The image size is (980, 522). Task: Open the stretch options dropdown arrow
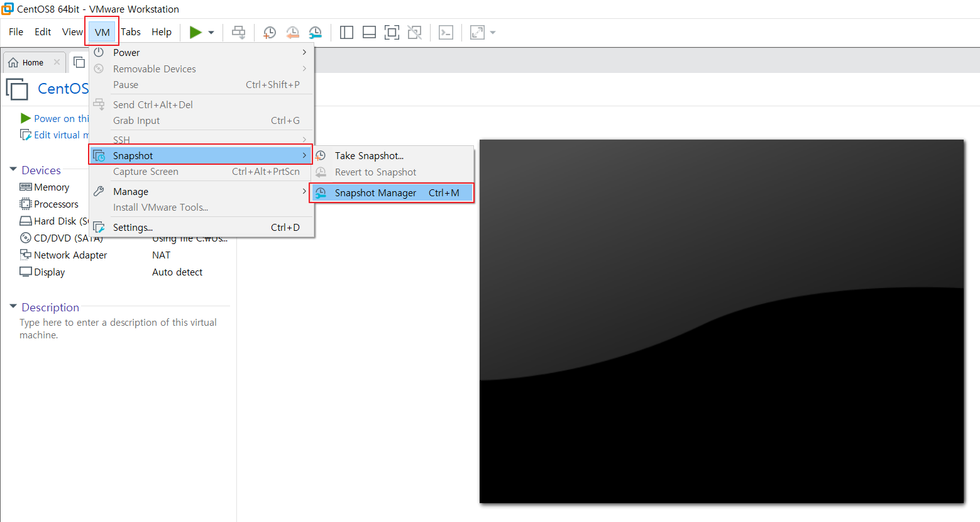(x=493, y=33)
